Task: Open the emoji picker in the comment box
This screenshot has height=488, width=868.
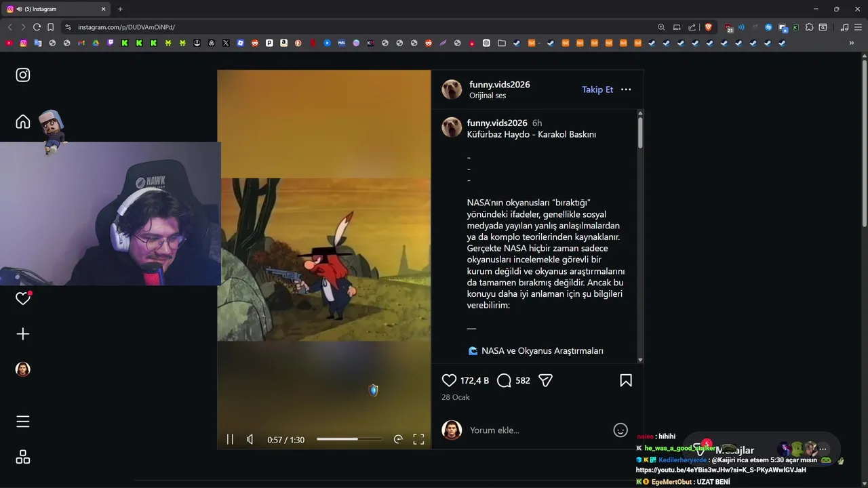Action: click(620, 430)
